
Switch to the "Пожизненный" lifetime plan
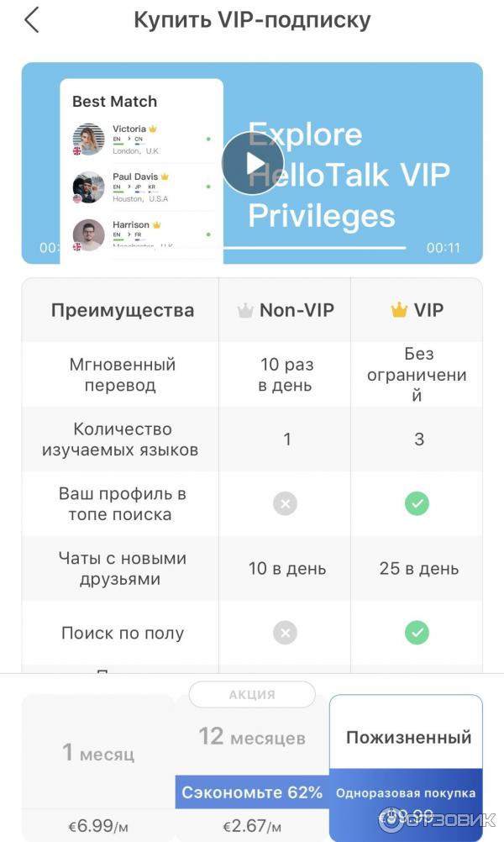coord(409,737)
